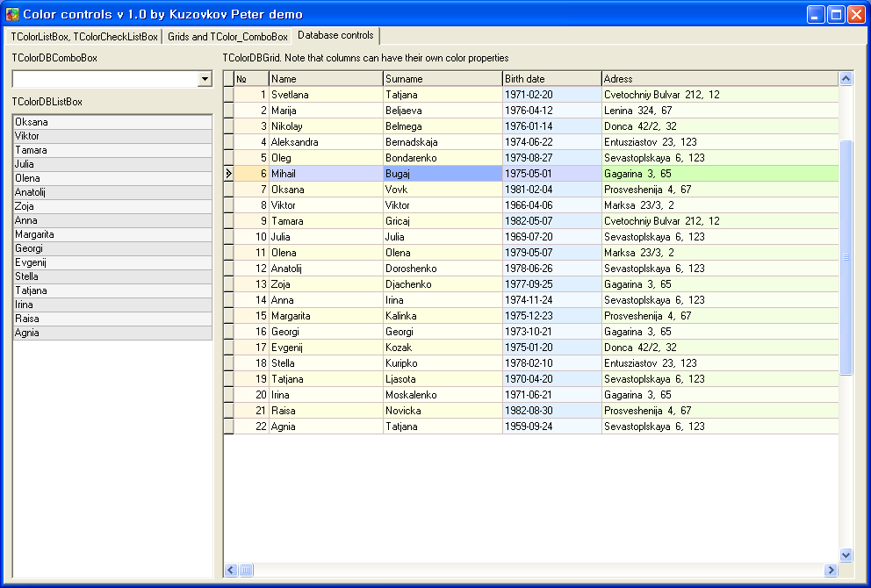Open the TColorDBComboBox dropdown arrow
The width and height of the screenshot is (871, 588).
click(x=205, y=79)
